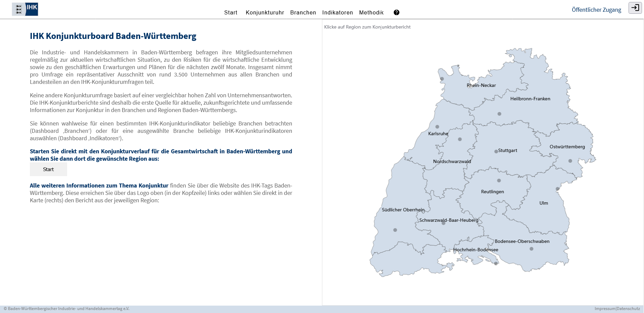Click the Bodensee-Oberschwaben marker dot
This screenshot has width=644, height=313.
[531, 249]
